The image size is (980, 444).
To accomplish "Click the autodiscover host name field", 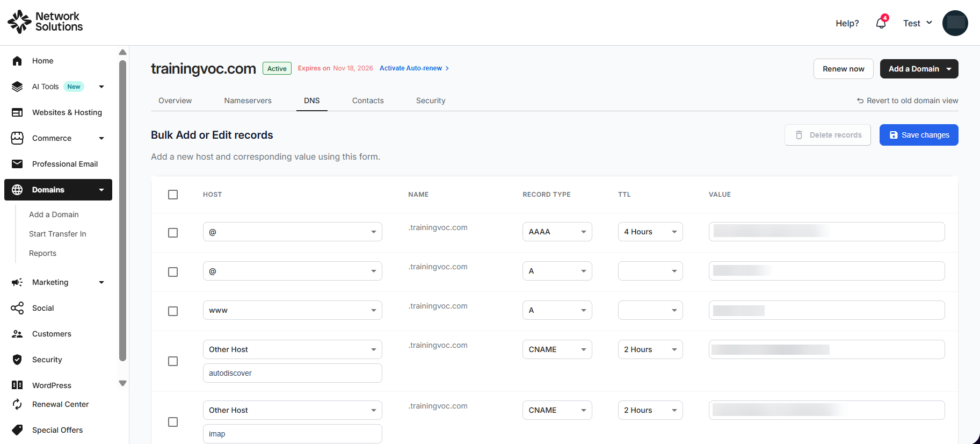I will pos(293,373).
